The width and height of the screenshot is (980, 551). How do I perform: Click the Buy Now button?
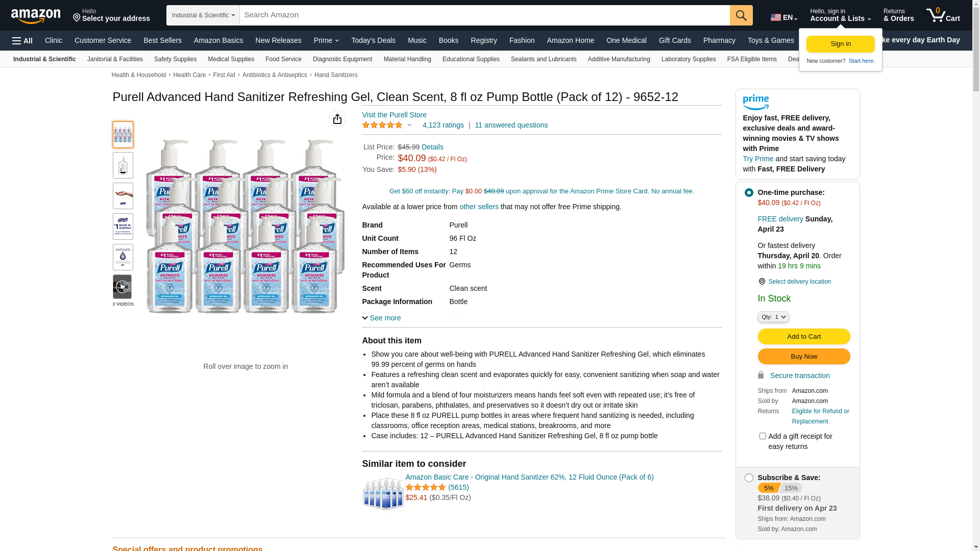tap(803, 356)
